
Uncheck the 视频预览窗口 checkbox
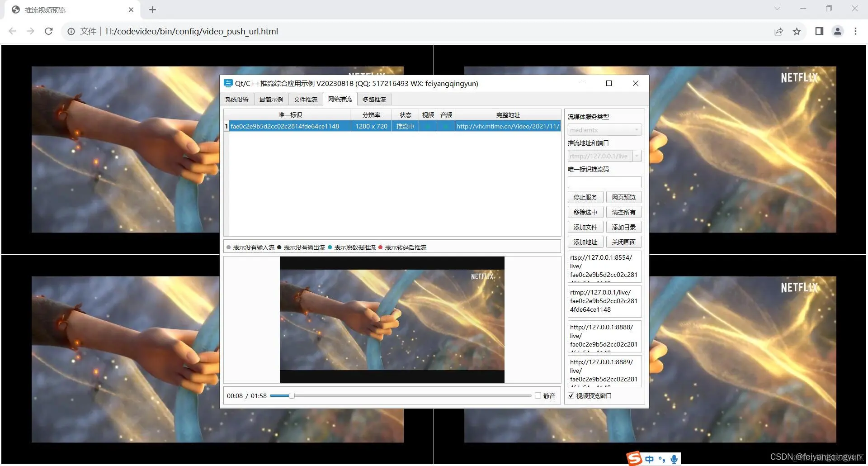571,395
